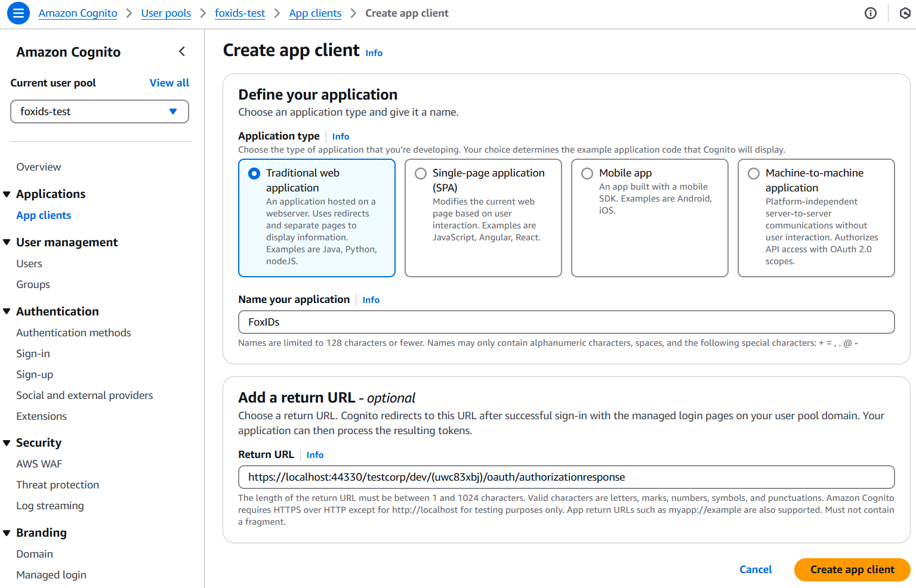Click the Info panel icon at top right

click(871, 13)
